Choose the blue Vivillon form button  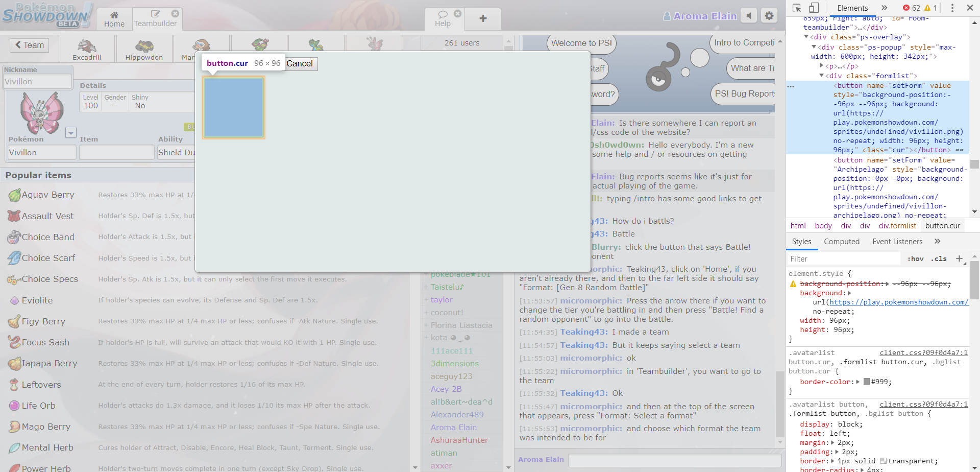coord(234,108)
